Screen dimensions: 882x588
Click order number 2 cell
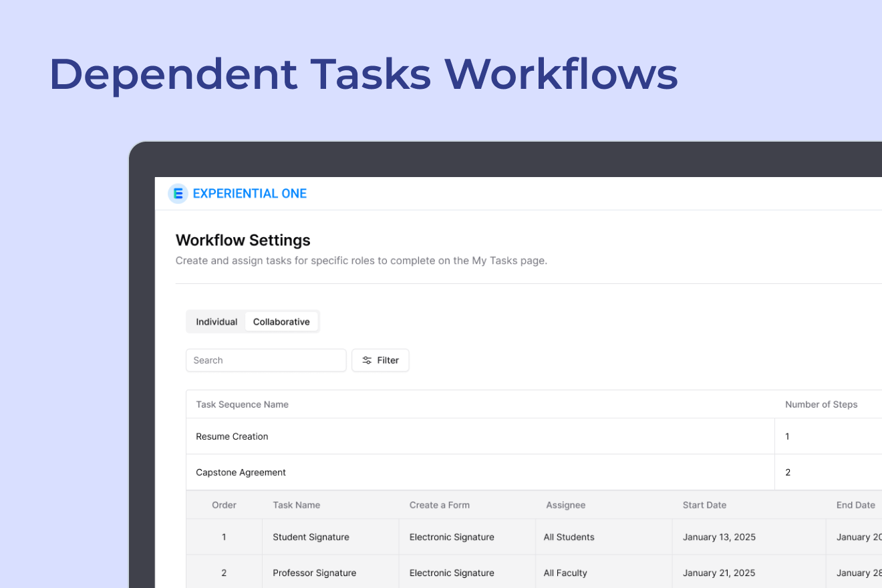224,573
